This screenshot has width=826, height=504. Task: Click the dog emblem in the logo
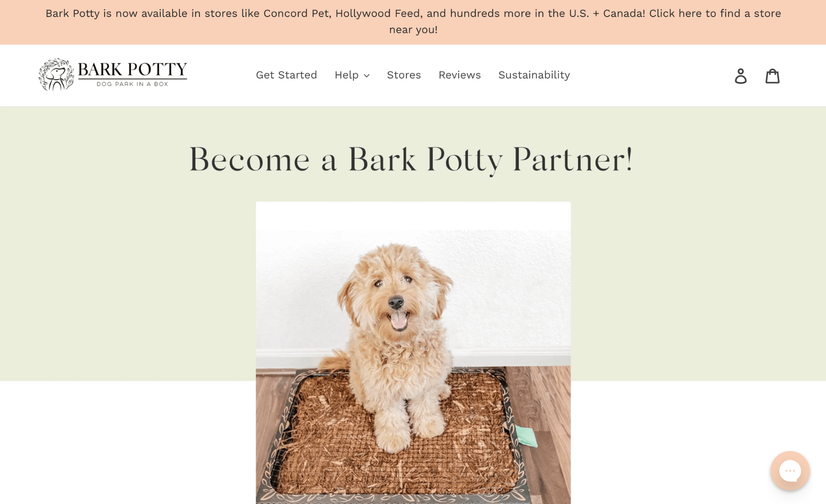[x=57, y=74]
